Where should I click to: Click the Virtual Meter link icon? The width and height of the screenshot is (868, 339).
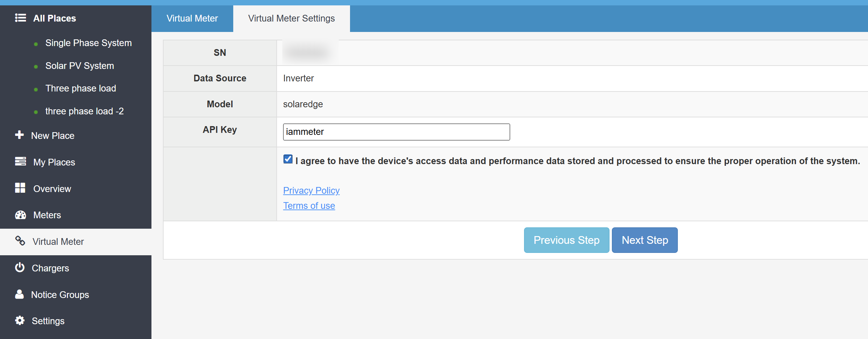pyautogui.click(x=20, y=241)
